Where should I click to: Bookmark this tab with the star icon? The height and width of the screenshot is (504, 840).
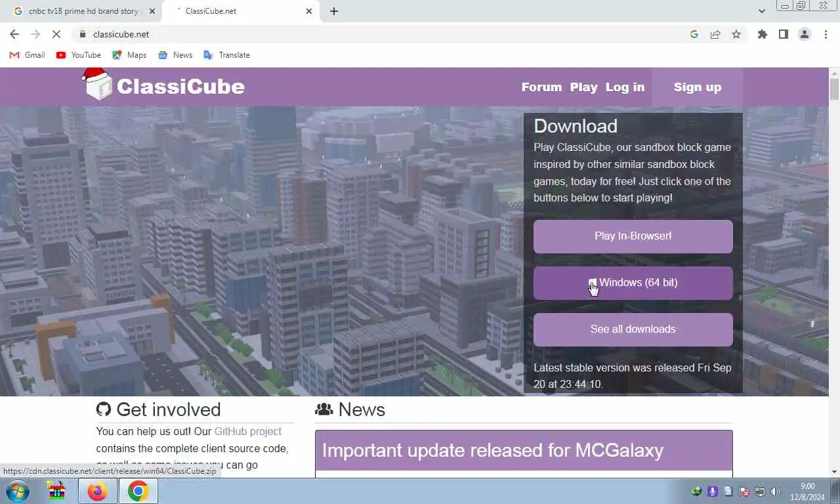click(x=736, y=34)
